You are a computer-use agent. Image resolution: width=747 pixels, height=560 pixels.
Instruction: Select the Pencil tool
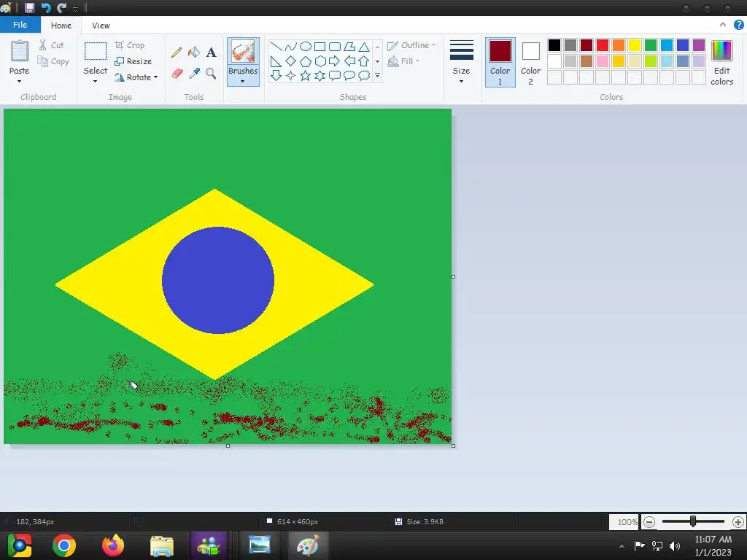177,52
